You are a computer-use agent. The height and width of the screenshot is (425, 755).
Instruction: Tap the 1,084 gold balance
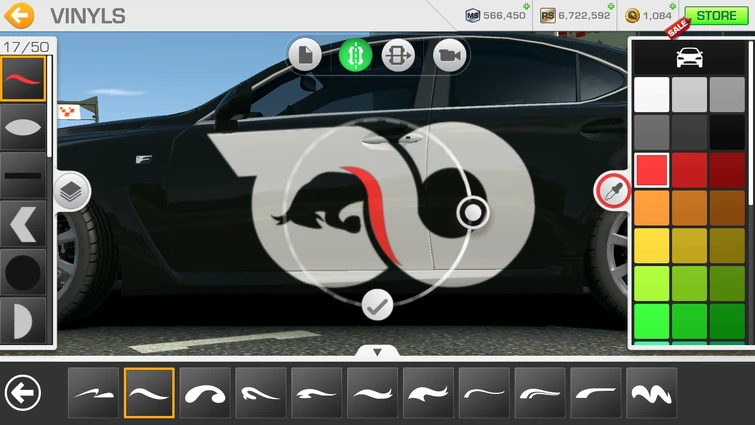tap(657, 15)
